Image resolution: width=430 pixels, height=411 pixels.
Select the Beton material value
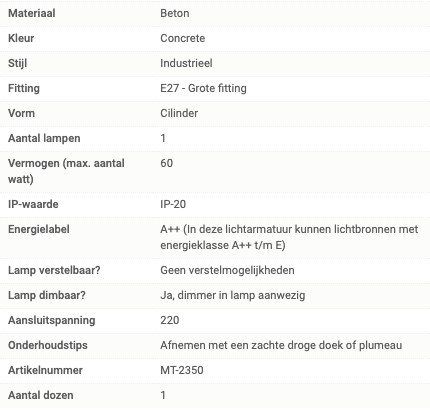coord(175,13)
